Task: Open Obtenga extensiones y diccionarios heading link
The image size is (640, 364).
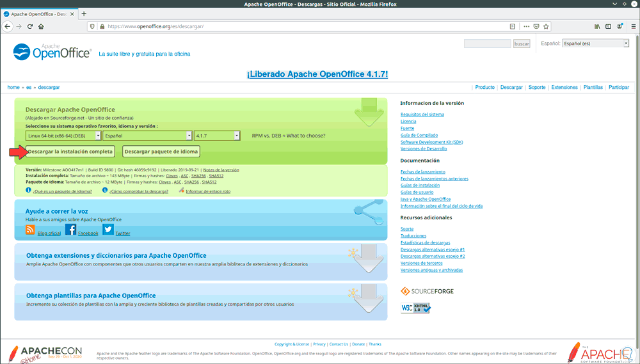Action: [x=116, y=255]
